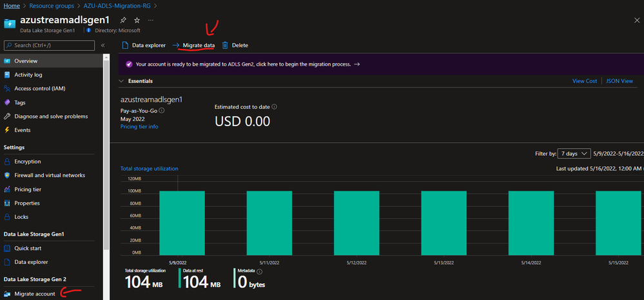
Task: Click the Encryption lock icon
Action: [7, 162]
